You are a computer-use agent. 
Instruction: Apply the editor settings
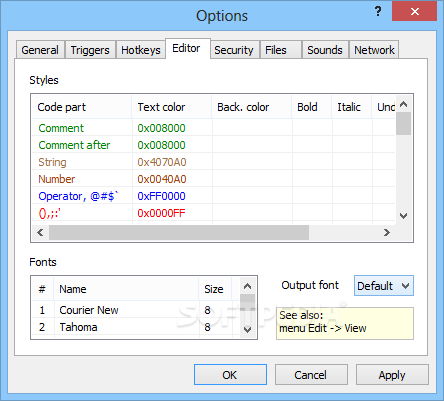click(x=392, y=375)
